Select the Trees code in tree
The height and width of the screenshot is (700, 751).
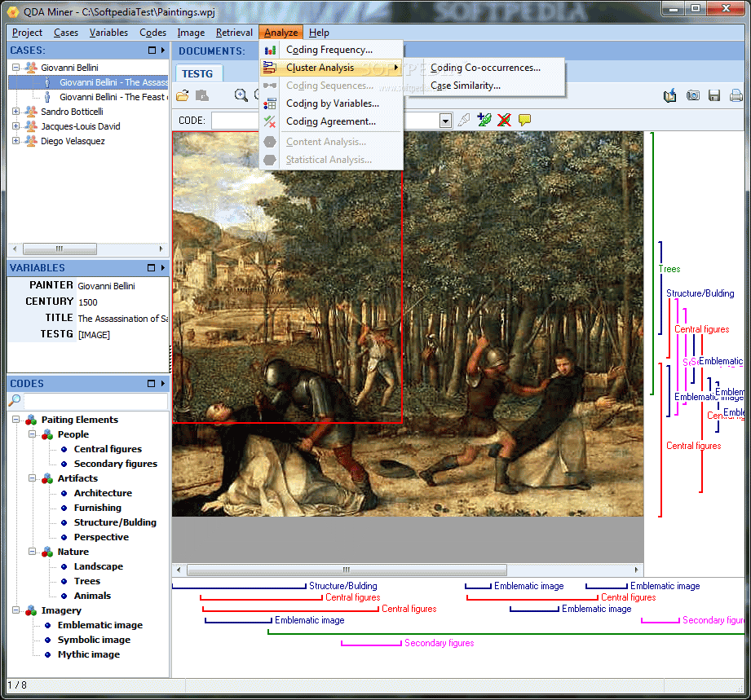tap(87, 581)
